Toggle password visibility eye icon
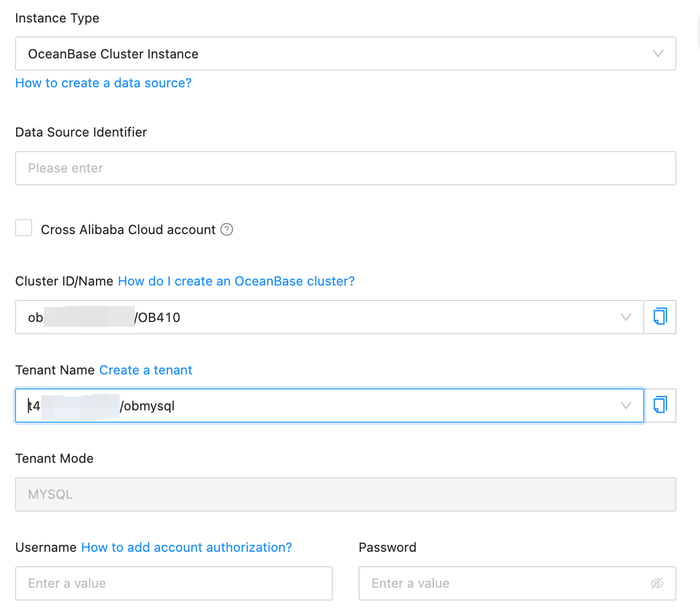Screen dimensions: 700x615 [x=657, y=583]
